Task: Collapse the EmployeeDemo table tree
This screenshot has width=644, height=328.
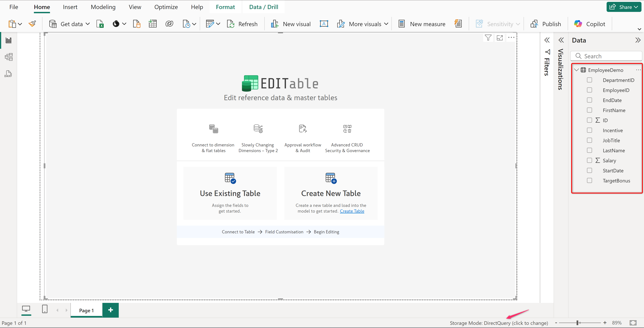Action: tap(576, 70)
